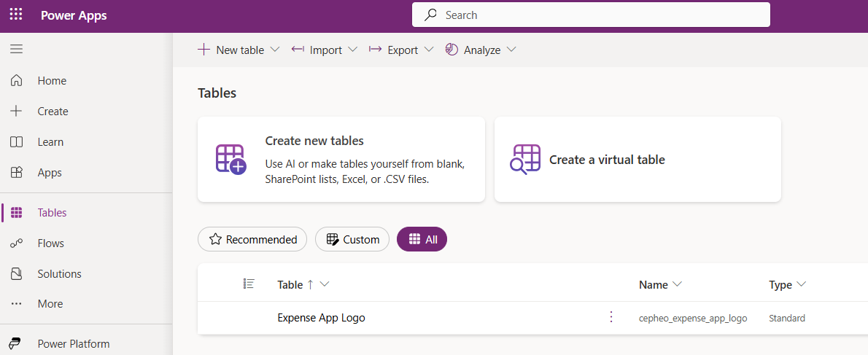Go to Home in the sidebar
Image resolution: width=868 pixels, height=355 pixels.
(x=52, y=81)
